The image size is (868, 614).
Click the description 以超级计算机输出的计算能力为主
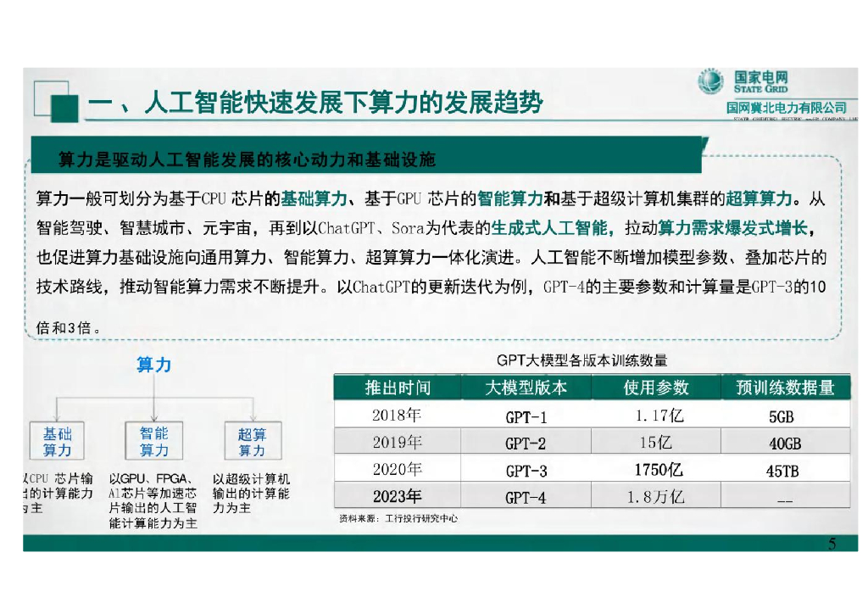pyautogui.click(x=251, y=494)
